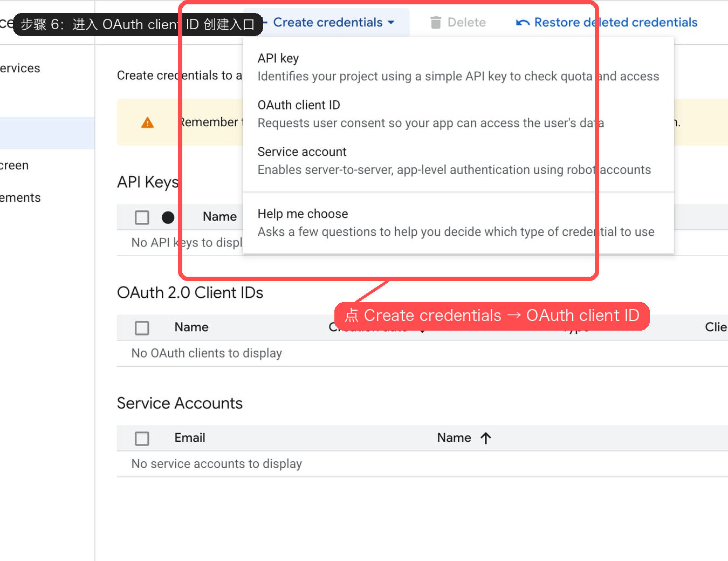Choose OAuth client ID menu entry
This screenshot has height=561, width=728.
458,114
